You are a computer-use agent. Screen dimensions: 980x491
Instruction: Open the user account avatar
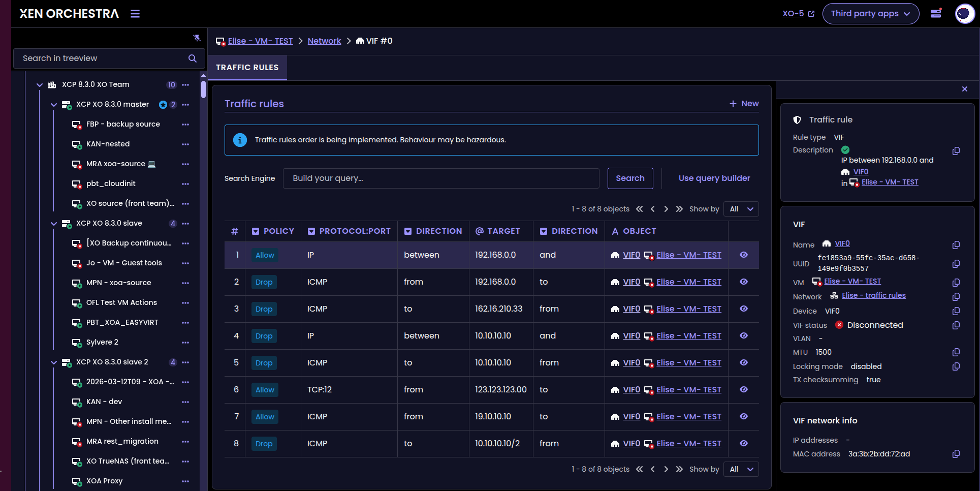tap(964, 14)
